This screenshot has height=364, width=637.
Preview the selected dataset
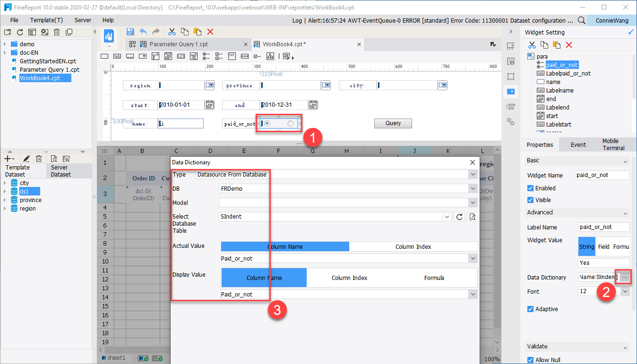tap(54, 159)
